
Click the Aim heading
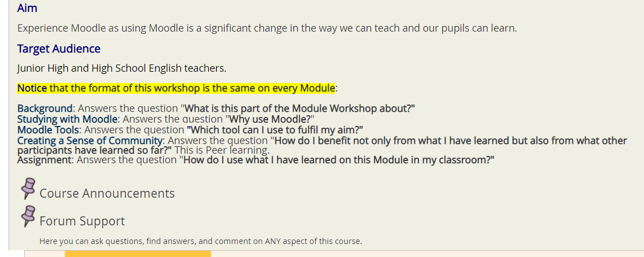[28, 7]
